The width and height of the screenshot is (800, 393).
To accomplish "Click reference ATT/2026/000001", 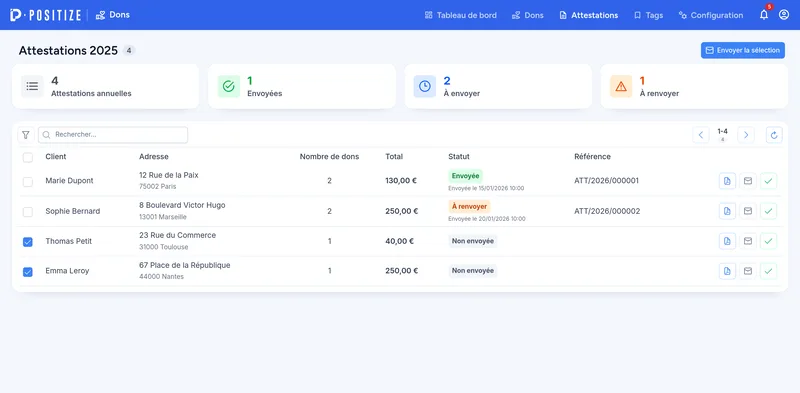I will click(607, 181).
